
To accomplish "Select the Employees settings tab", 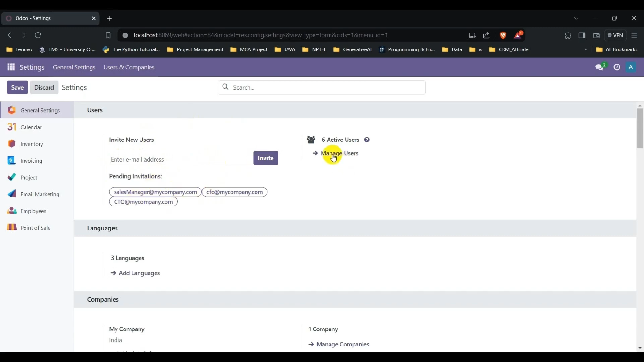I will [37, 211].
